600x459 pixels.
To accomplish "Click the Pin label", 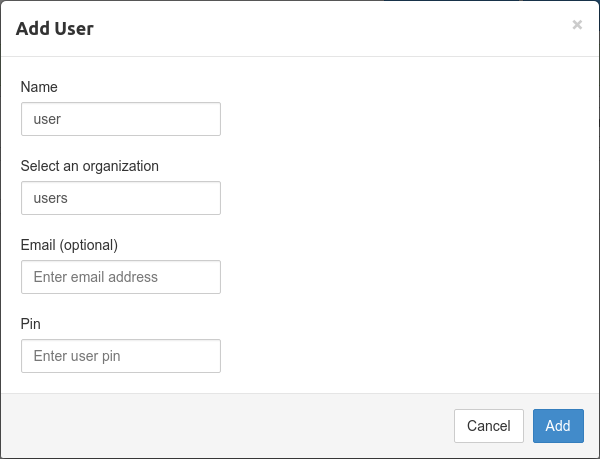I will click(x=31, y=324).
